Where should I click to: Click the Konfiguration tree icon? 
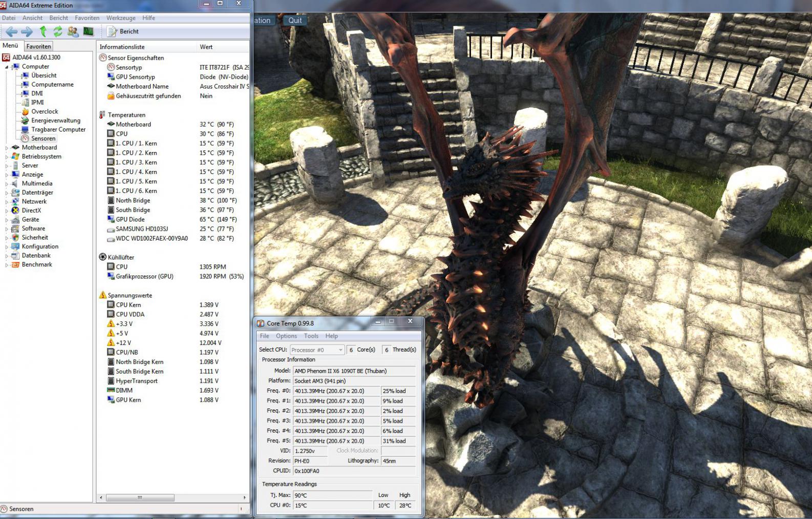click(x=15, y=246)
